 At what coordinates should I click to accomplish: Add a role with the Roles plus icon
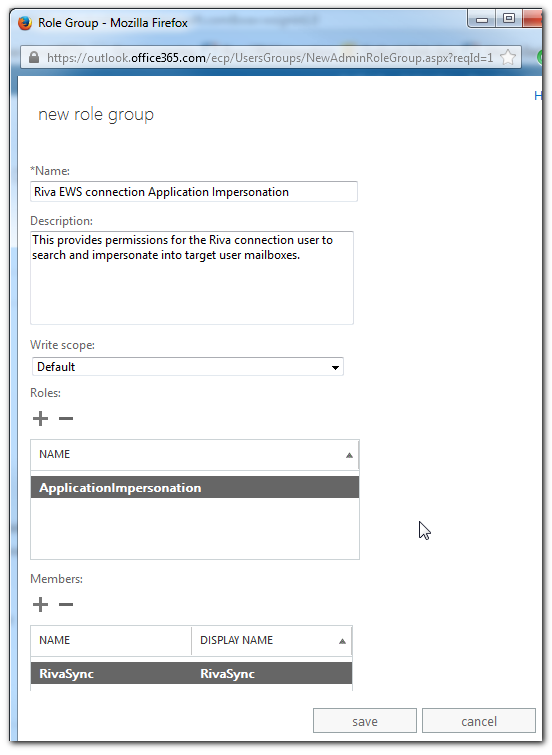click(40, 418)
